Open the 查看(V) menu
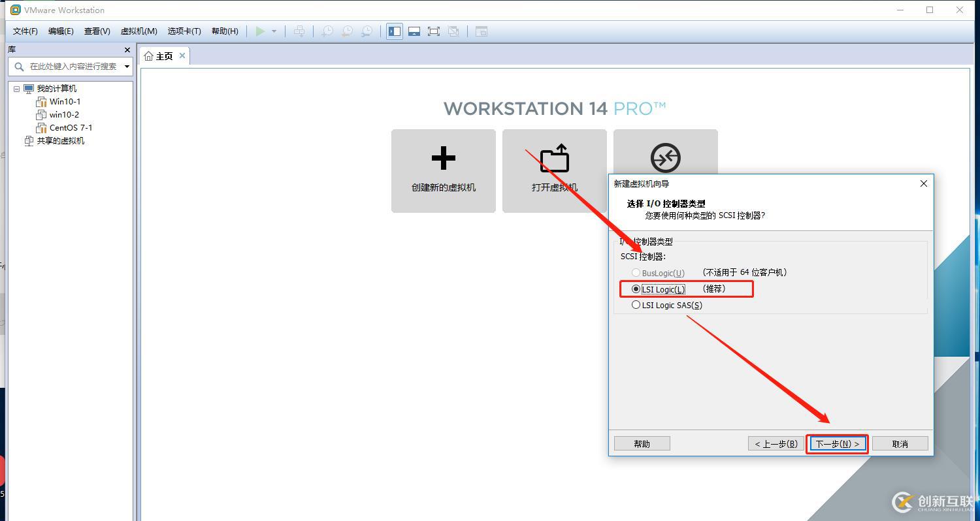Image resolution: width=980 pixels, height=521 pixels. click(97, 31)
